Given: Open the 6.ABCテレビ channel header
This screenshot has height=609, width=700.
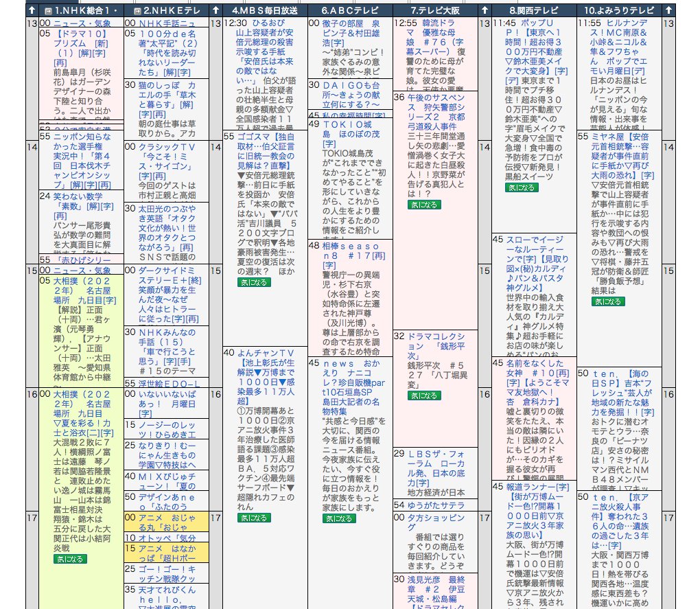Looking at the screenshot, I should pos(350,10).
